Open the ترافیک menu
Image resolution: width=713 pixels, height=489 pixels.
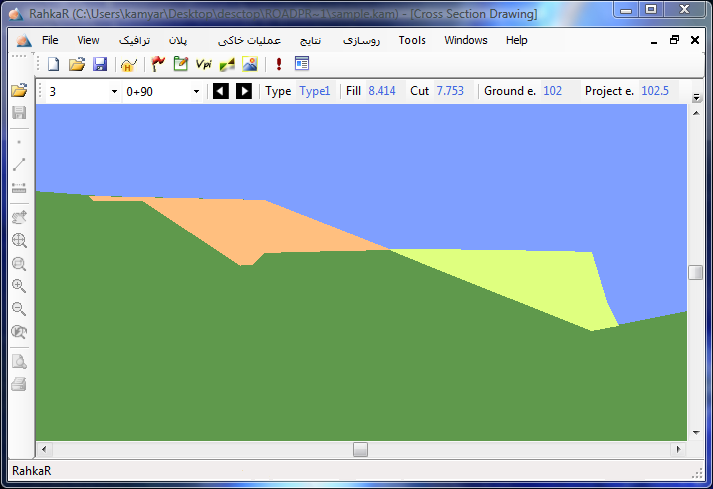pos(134,40)
